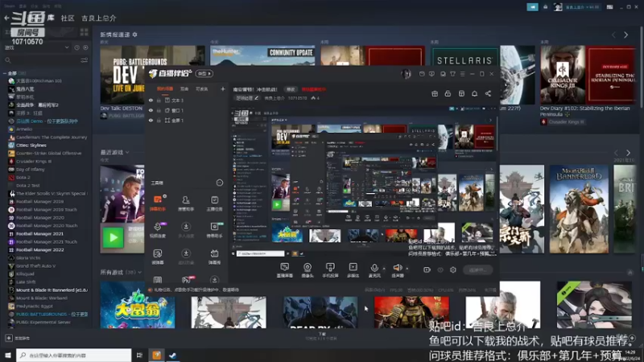Open the 吉良上总介 profile tab in Steam
Image resolution: width=644 pixels, height=362 pixels.
tap(98, 18)
